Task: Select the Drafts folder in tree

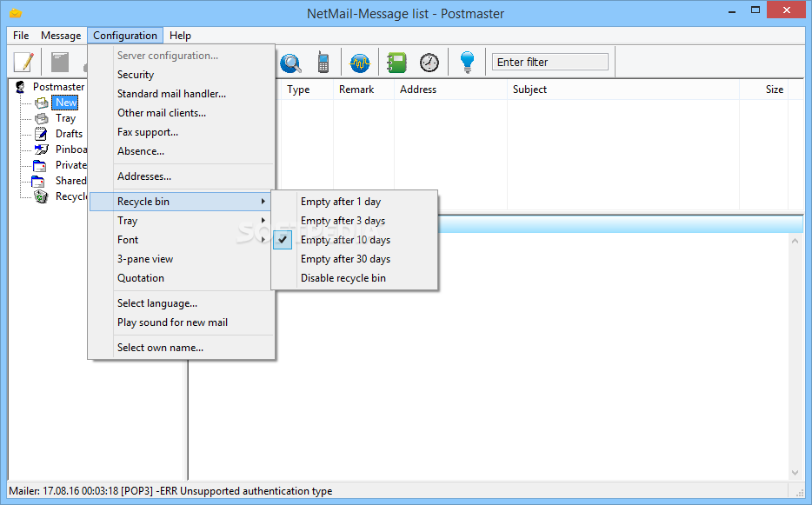Action: 69,134
